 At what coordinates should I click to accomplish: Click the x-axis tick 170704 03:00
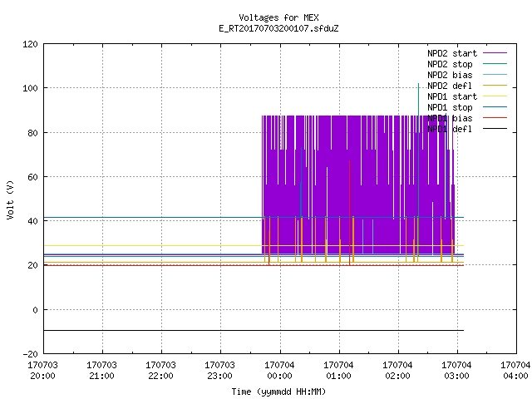point(456,371)
